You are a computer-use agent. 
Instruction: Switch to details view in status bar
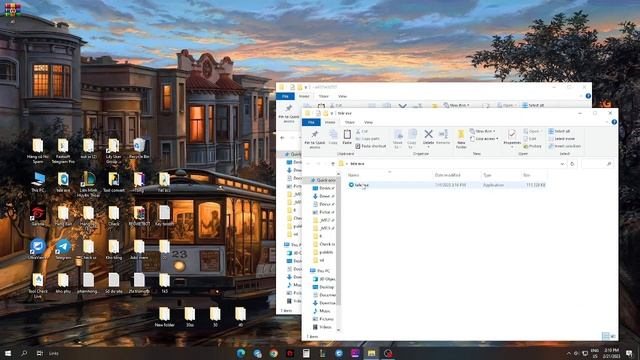(605, 336)
